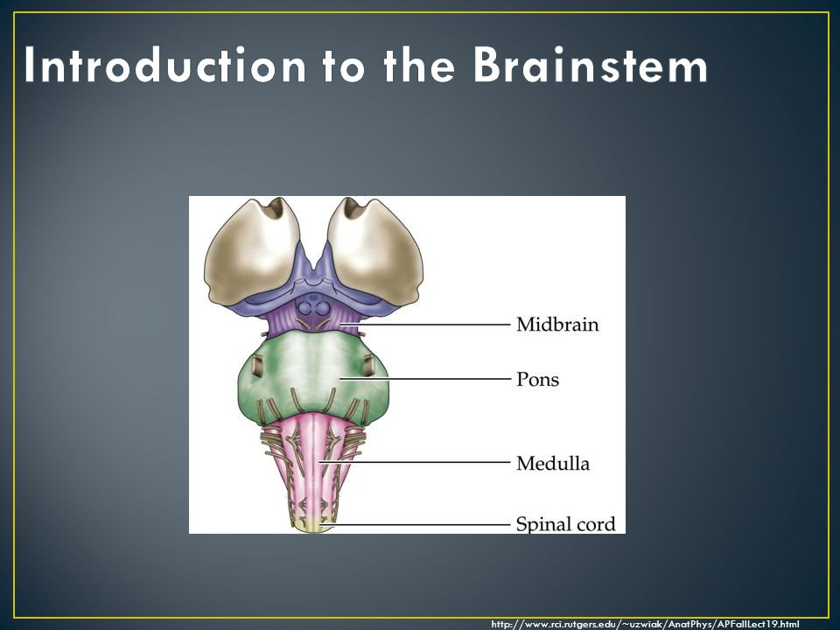Screen dimensions: 840x630
Task: Open the rci.rutgers.edu source URL
Action: [x=645, y=624]
